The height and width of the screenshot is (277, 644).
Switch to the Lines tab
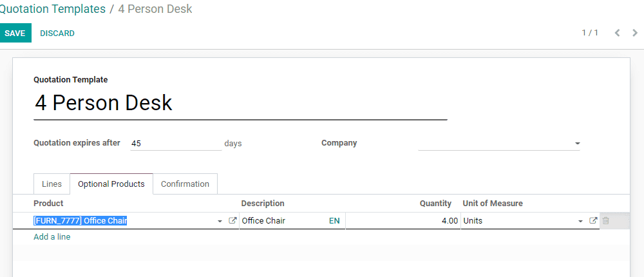coord(52,184)
